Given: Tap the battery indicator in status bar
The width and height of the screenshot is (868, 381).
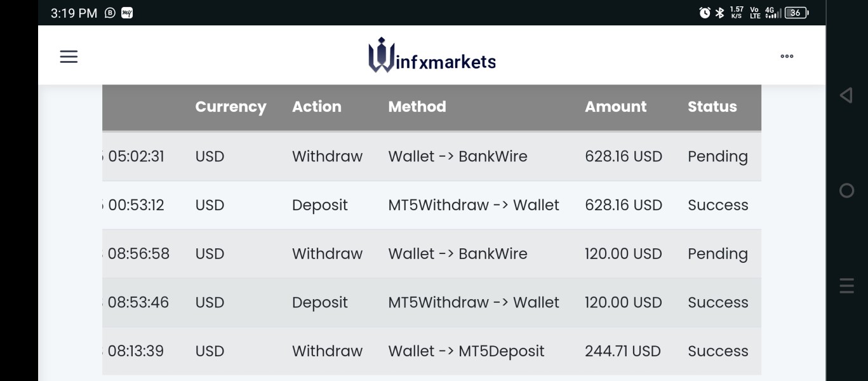Looking at the screenshot, I should pyautogui.click(x=796, y=13).
